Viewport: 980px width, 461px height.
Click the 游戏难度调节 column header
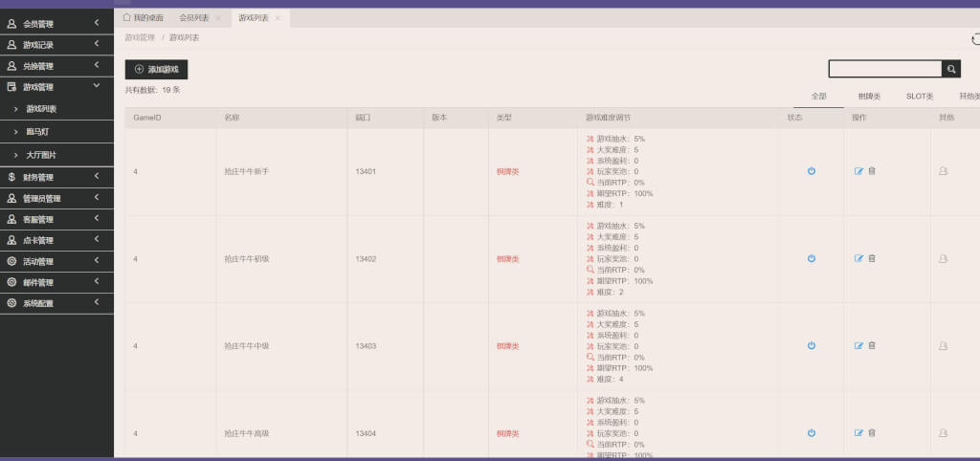608,118
